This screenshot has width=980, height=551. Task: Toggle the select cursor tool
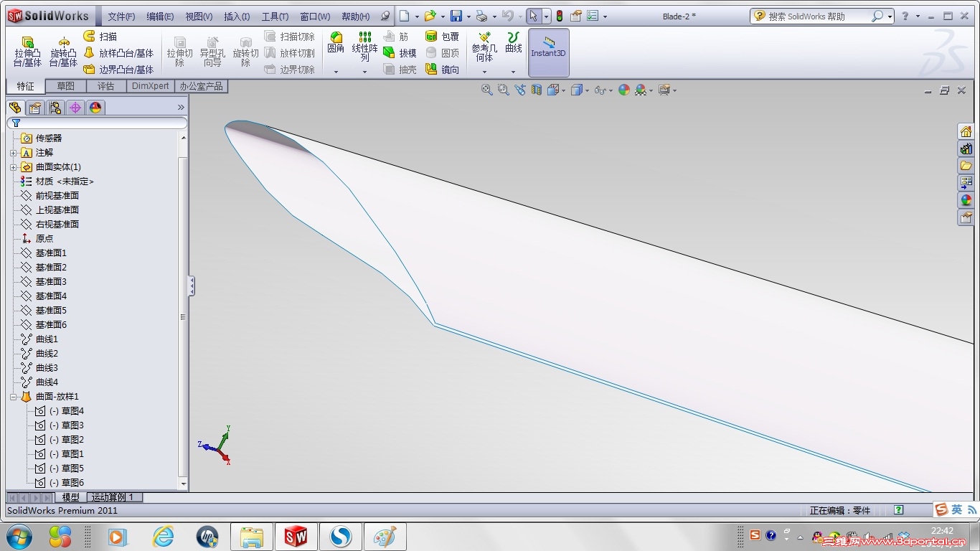pos(532,16)
